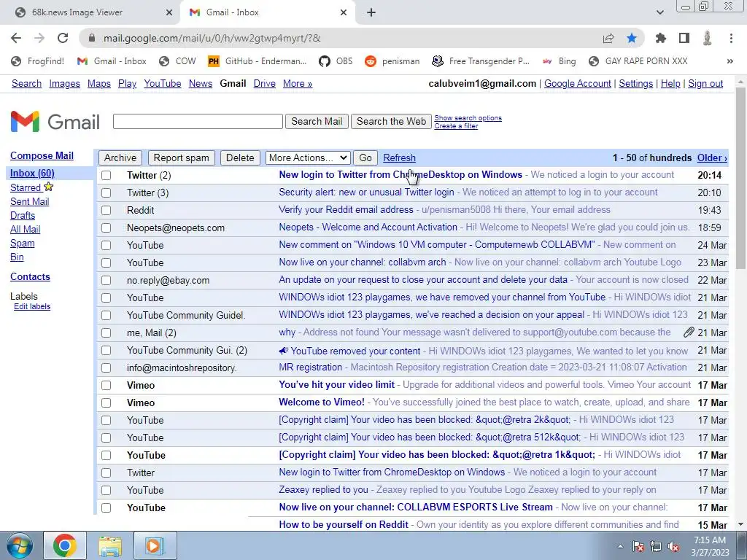Open the Sent Mail folder

[29, 201]
